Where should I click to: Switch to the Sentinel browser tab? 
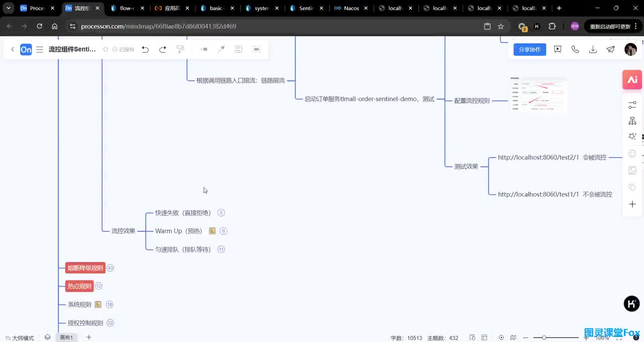[306, 8]
